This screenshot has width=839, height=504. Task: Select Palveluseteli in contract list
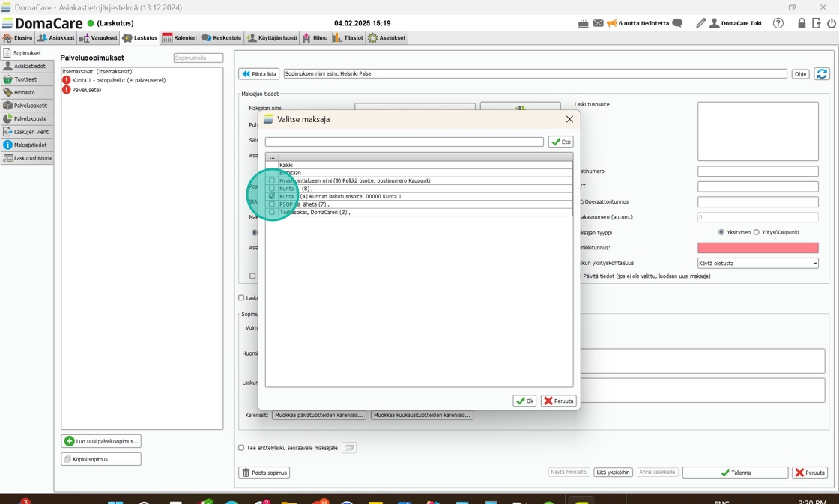click(87, 90)
